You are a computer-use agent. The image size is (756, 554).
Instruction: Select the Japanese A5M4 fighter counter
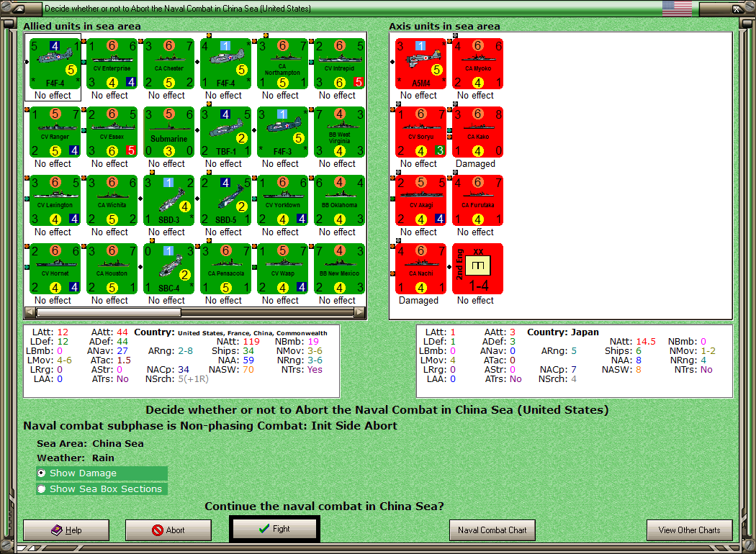[420, 64]
